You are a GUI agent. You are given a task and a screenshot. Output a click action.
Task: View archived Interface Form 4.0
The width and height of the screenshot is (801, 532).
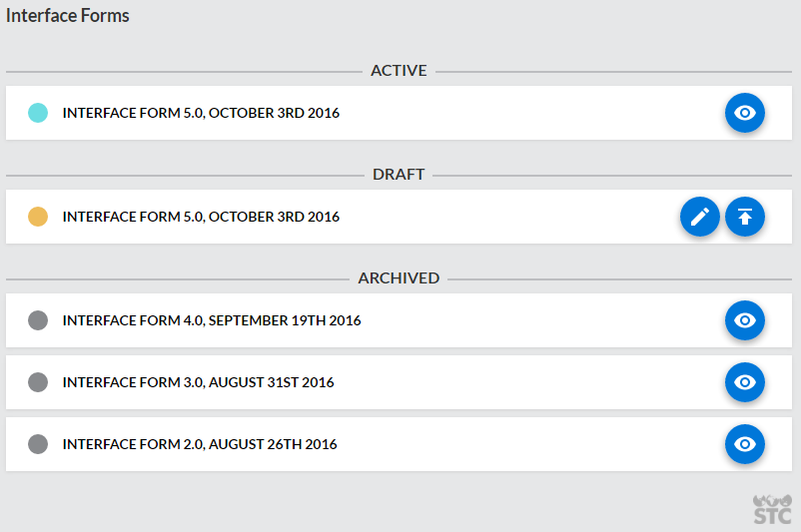pyautogui.click(x=744, y=320)
